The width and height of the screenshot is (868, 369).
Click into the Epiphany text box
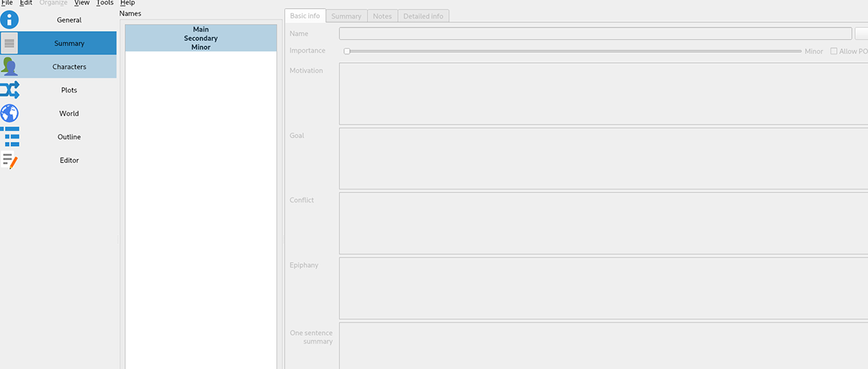pyautogui.click(x=603, y=288)
